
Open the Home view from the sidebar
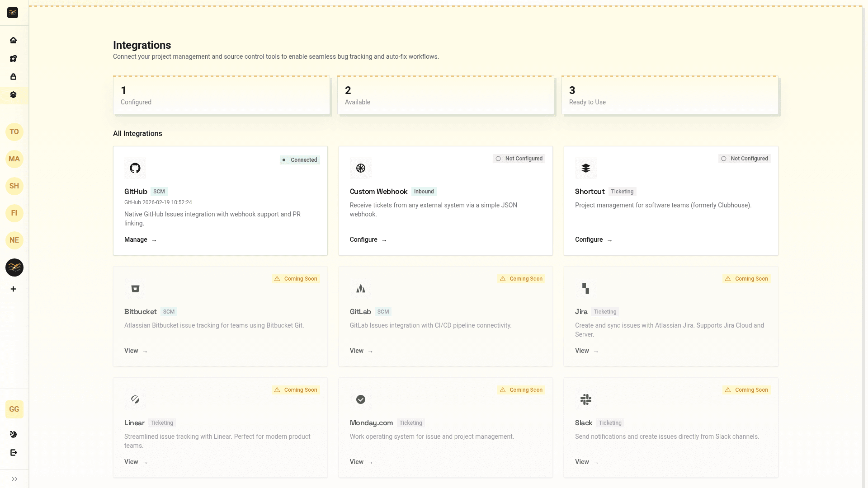click(x=14, y=40)
